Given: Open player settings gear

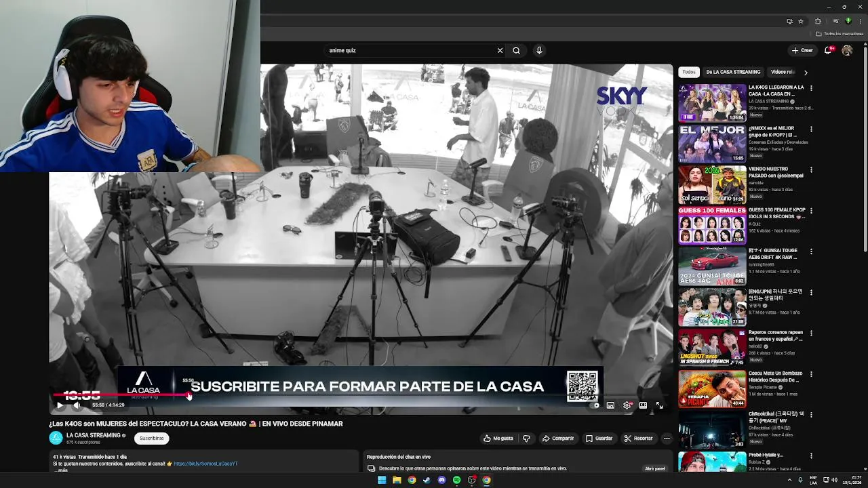Looking at the screenshot, I should 627,405.
